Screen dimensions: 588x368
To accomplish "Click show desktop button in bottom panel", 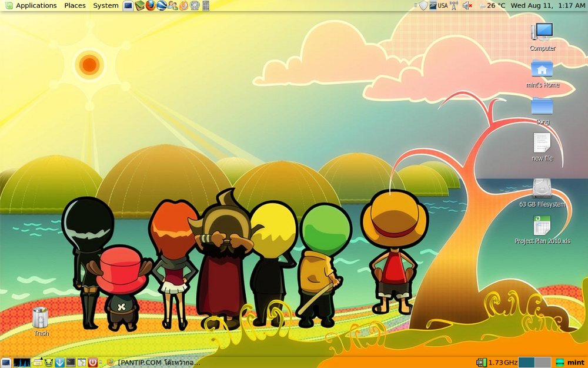I will pyautogui.click(x=6, y=362).
